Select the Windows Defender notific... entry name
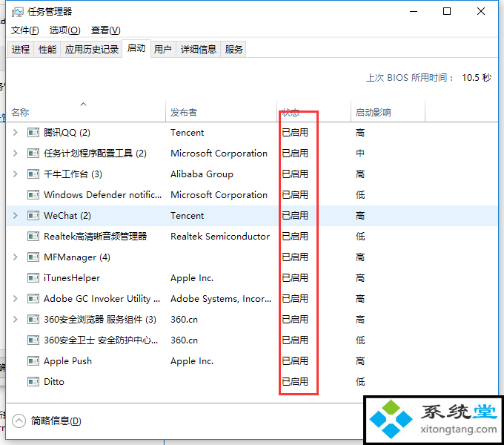This screenshot has width=504, height=445. [x=102, y=195]
